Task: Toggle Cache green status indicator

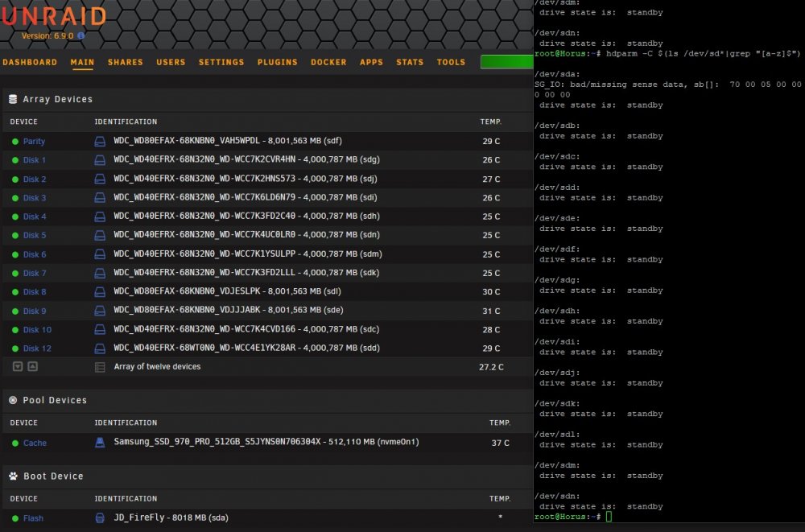Action: pyautogui.click(x=14, y=443)
